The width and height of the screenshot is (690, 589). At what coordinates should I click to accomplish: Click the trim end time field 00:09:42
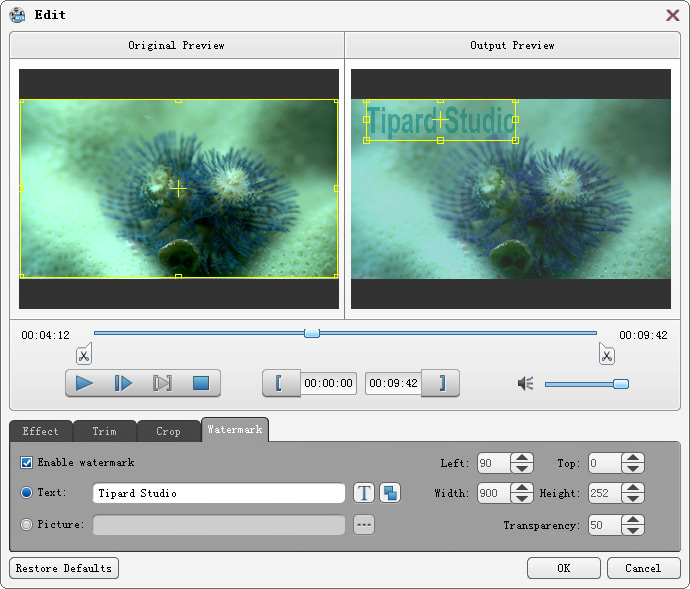point(393,383)
